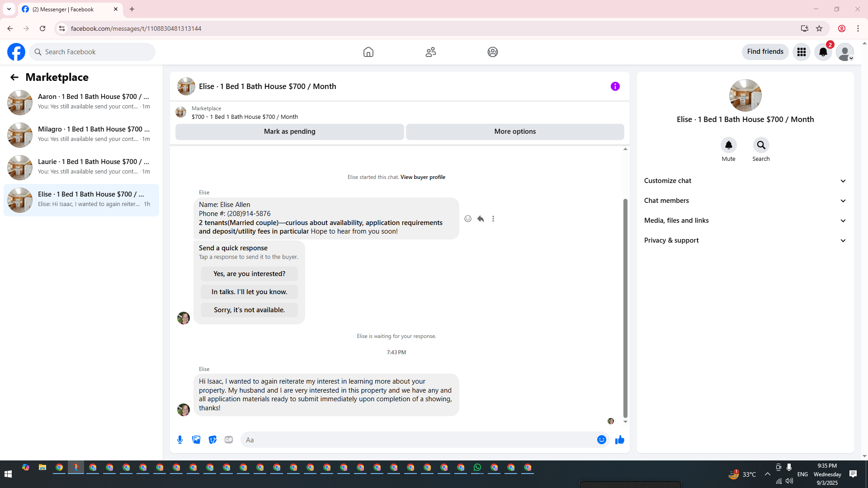Click More options button

click(x=515, y=131)
